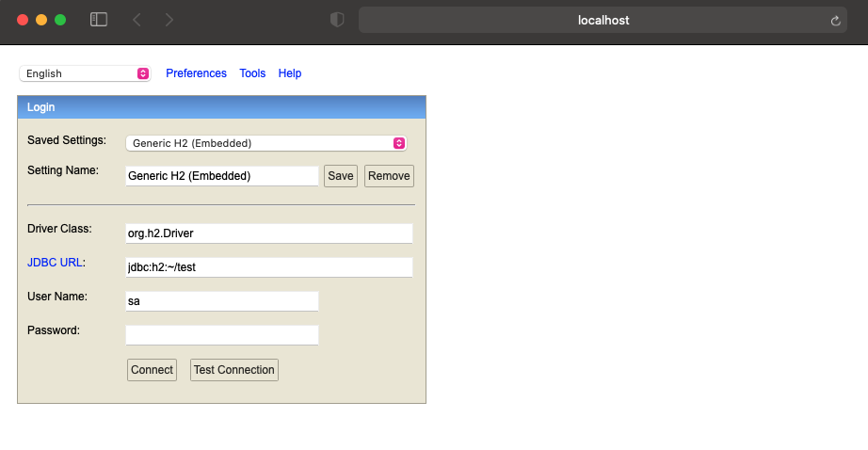
Task: Expand the Saved Settings dropdown
Action: click(x=266, y=143)
